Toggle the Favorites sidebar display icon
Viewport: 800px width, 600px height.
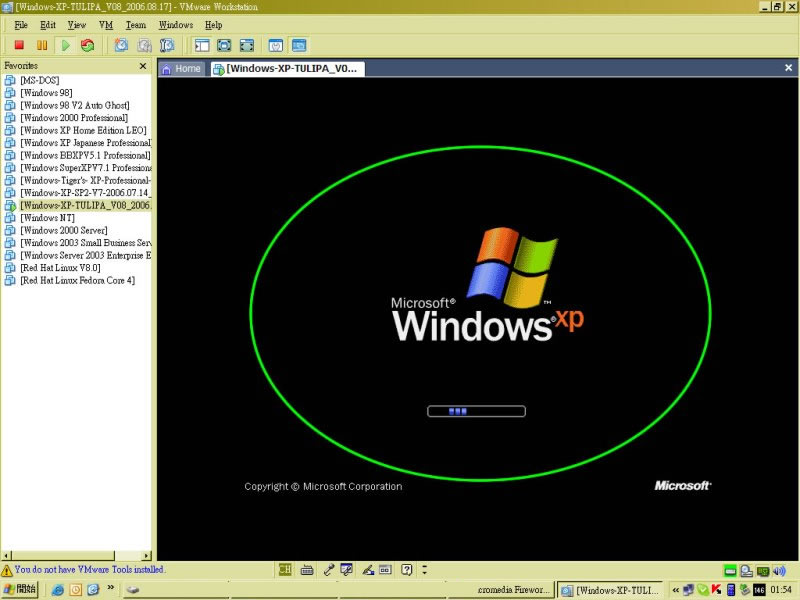202,45
